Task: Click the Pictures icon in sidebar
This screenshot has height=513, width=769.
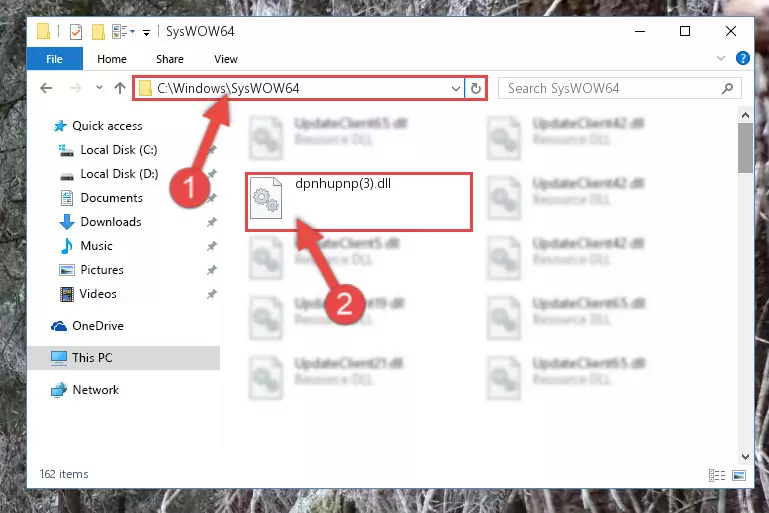Action: [x=67, y=270]
